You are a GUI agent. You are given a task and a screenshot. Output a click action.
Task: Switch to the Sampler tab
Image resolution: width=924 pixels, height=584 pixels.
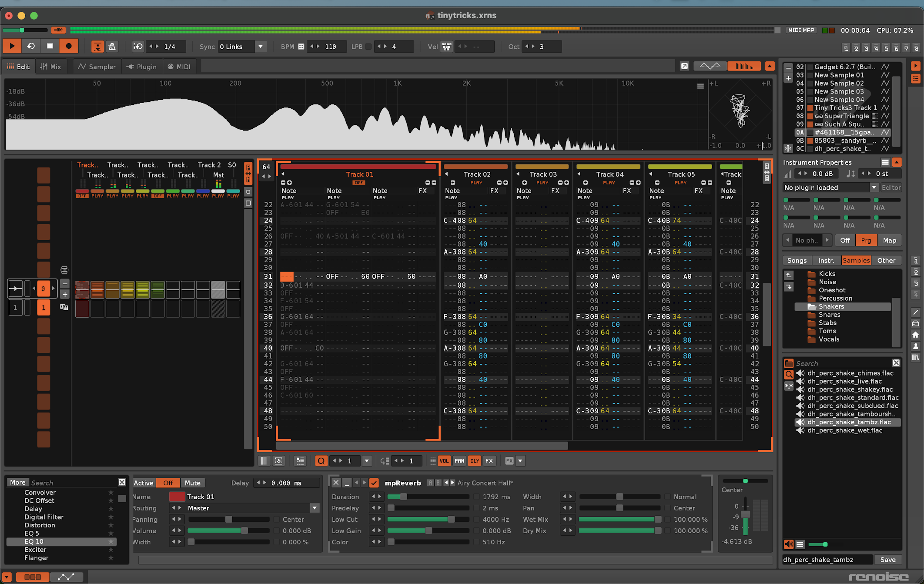[x=97, y=67]
